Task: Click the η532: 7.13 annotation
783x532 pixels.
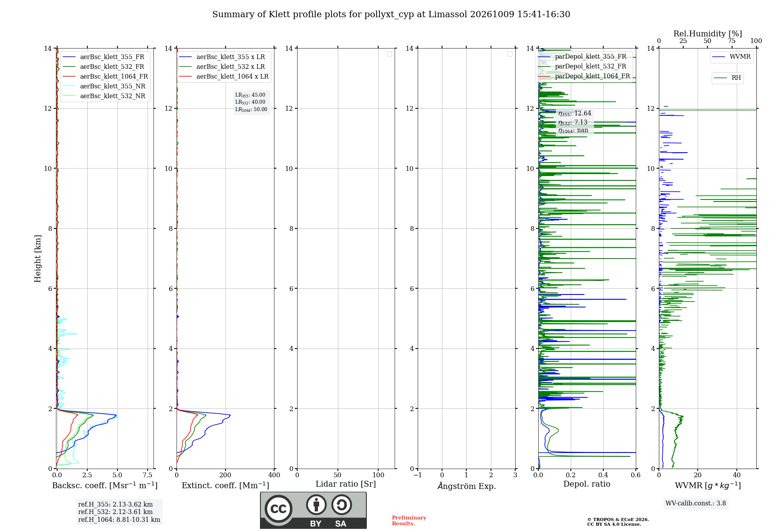Action: 573,122
